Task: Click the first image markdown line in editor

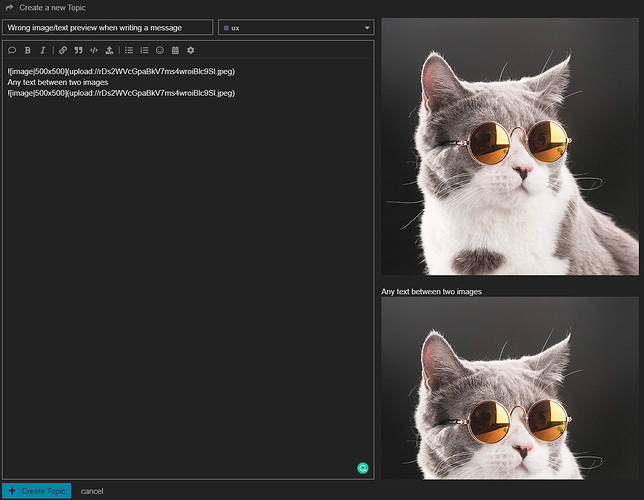Action: coord(121,71)
